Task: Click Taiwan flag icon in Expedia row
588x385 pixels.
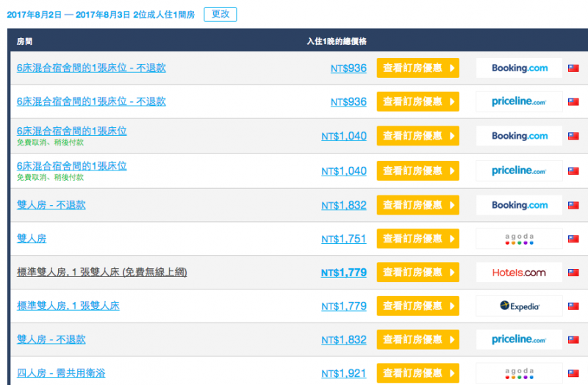Action: 573,306
